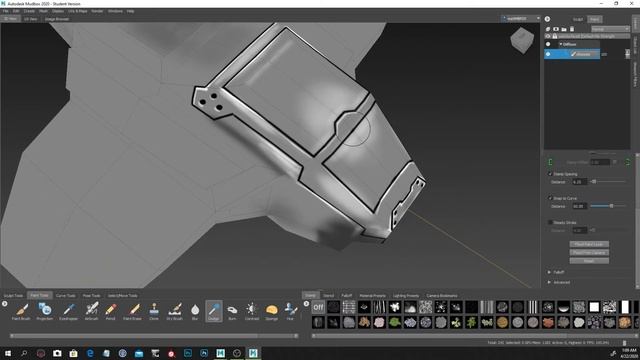Switch to Stencil tray tab
This screenshot has height=360, width=640.
point(329,296)
